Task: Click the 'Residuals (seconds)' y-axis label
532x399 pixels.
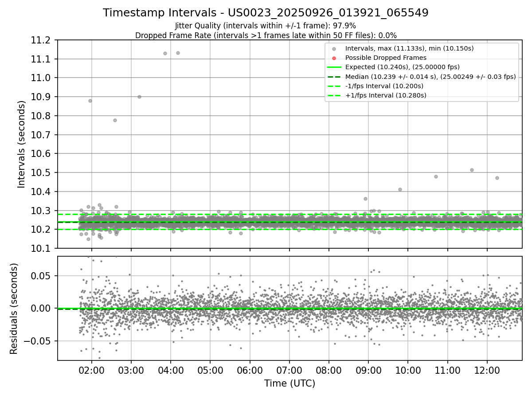Action: pos(14,309)
